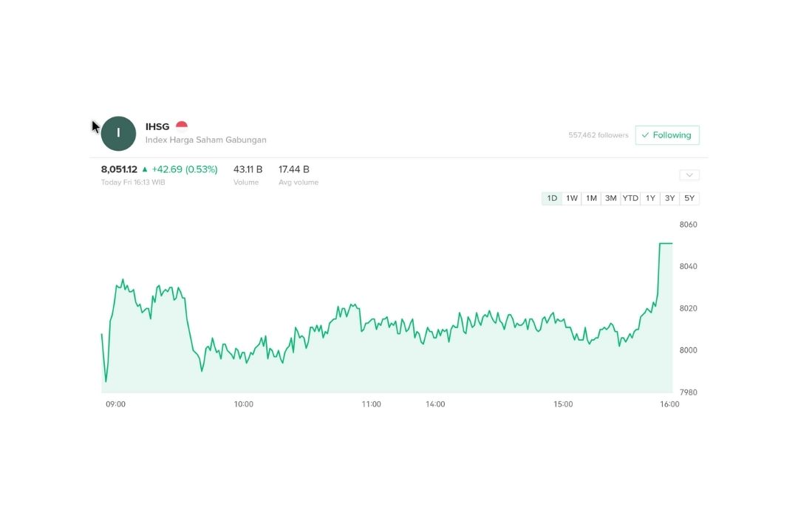
Task: Click the chart's closing spike plateau near 16:00
Action: (666, 243)
